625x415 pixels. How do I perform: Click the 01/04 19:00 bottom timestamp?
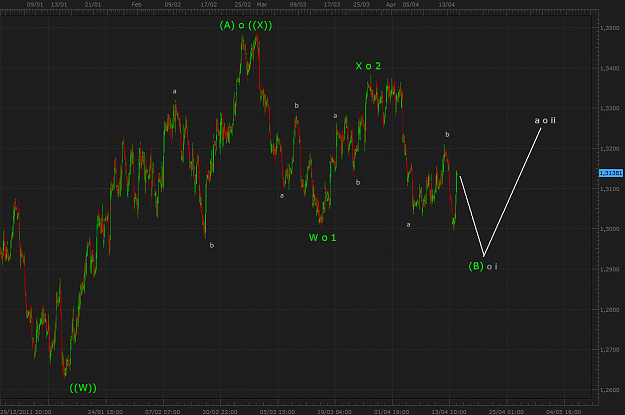[392, 411]
